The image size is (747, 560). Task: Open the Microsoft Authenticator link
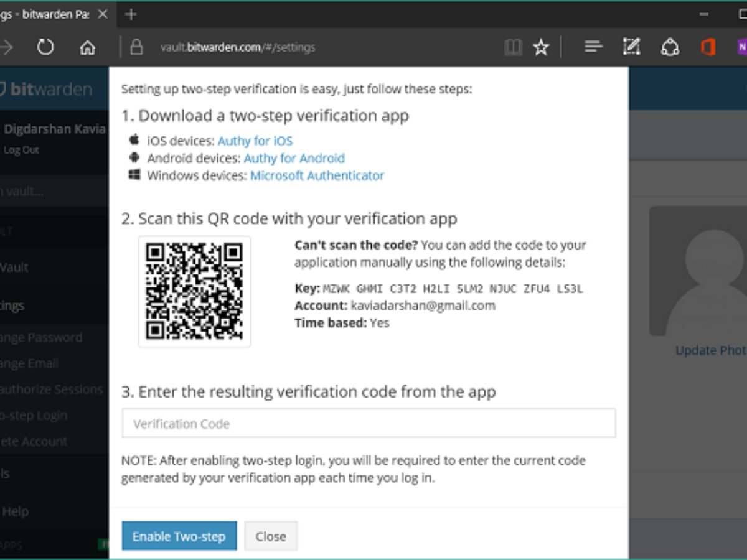[317, 175]
